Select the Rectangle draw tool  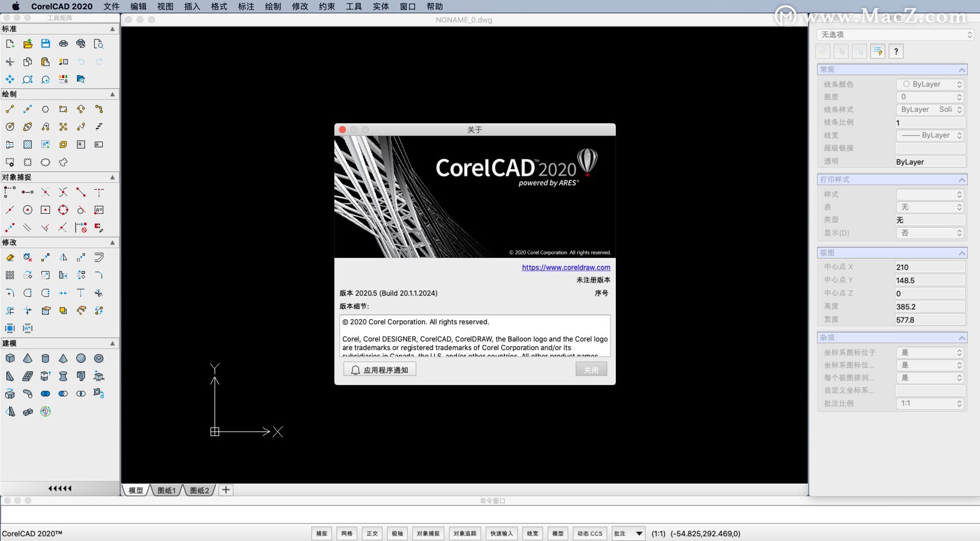point(63,109)
